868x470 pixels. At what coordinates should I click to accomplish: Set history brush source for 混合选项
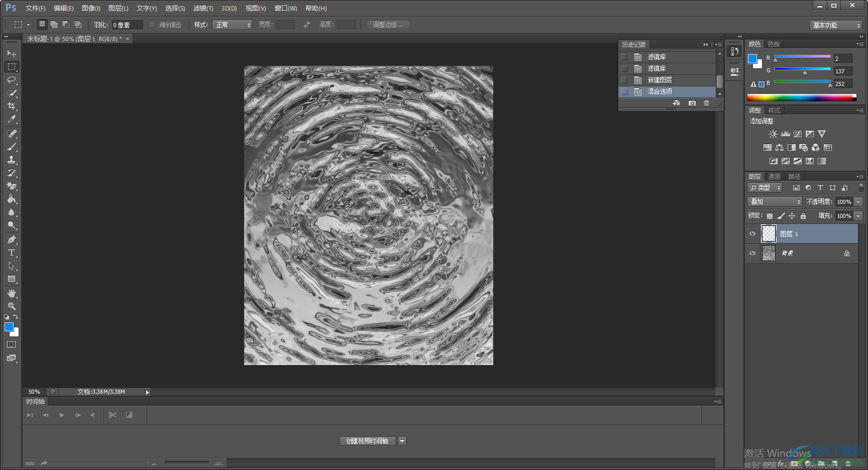tap(624, 92)
